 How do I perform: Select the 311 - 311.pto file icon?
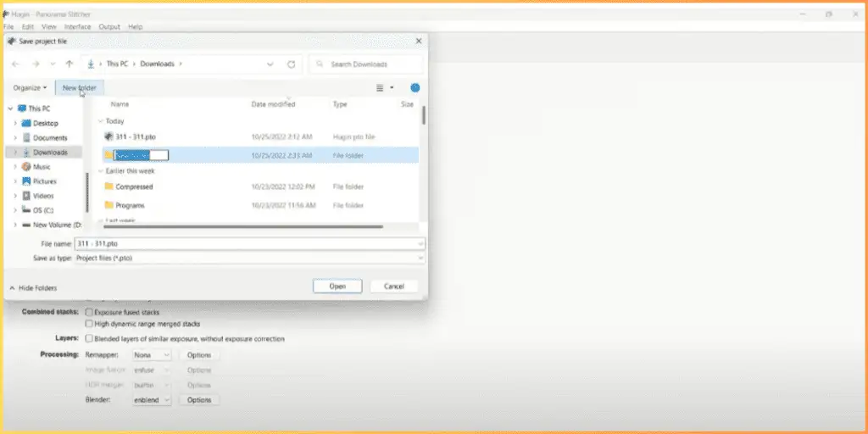(108, 136)
